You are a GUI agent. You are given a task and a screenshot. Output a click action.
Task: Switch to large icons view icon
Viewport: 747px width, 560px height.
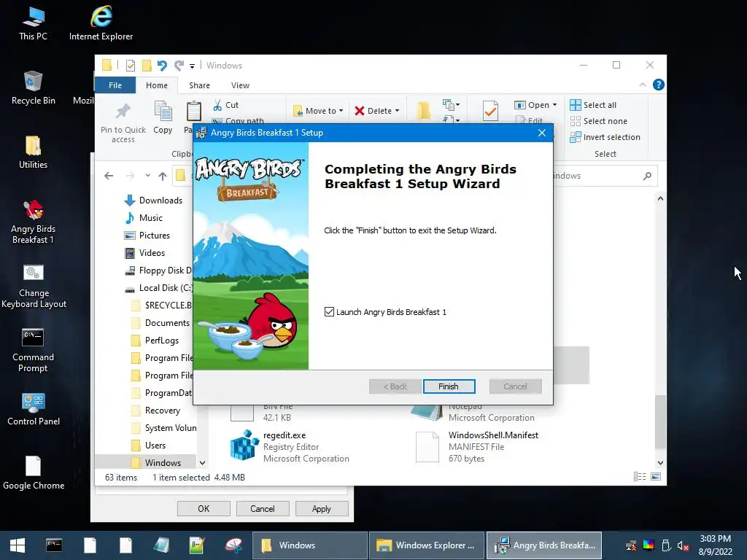(656, 477)
